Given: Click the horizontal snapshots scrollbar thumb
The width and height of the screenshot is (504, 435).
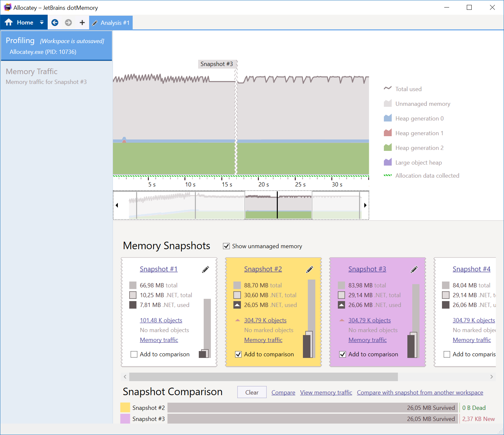Looking at the screenshot, I should point(263,377).
